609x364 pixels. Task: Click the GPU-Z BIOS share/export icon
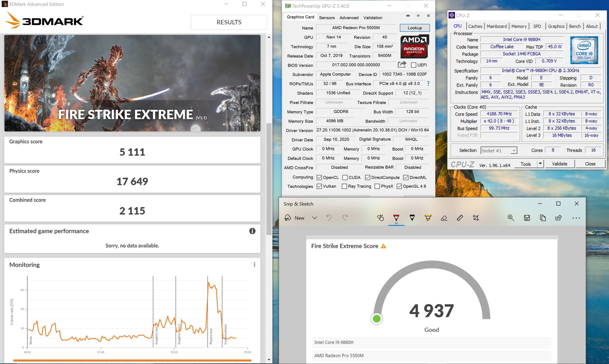[x=402, y=64]
